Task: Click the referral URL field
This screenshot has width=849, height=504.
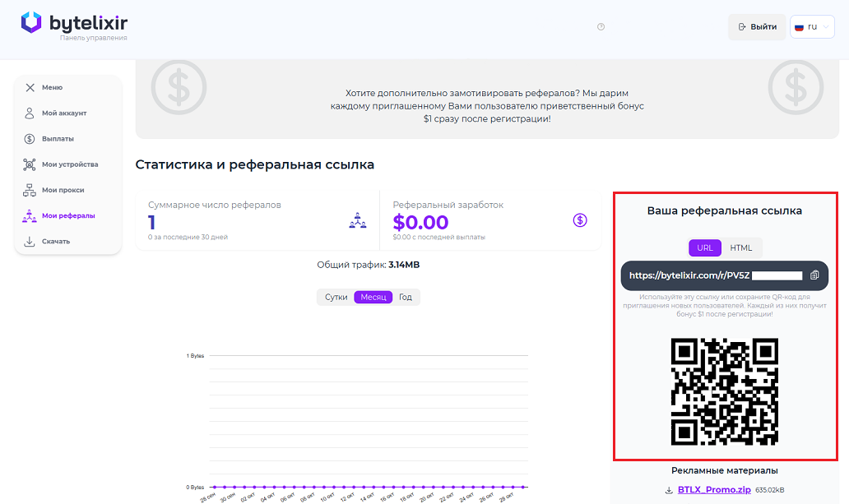Action: pos(725,275)
